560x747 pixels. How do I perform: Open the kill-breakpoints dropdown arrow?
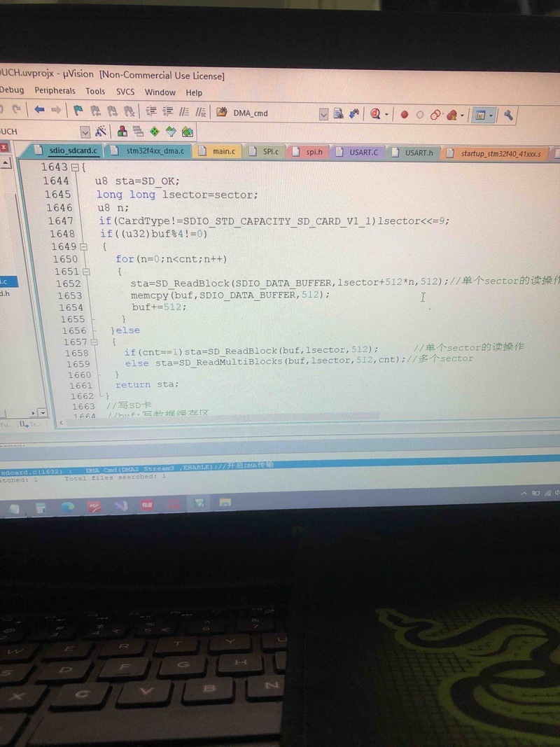(x=462, y=116)
